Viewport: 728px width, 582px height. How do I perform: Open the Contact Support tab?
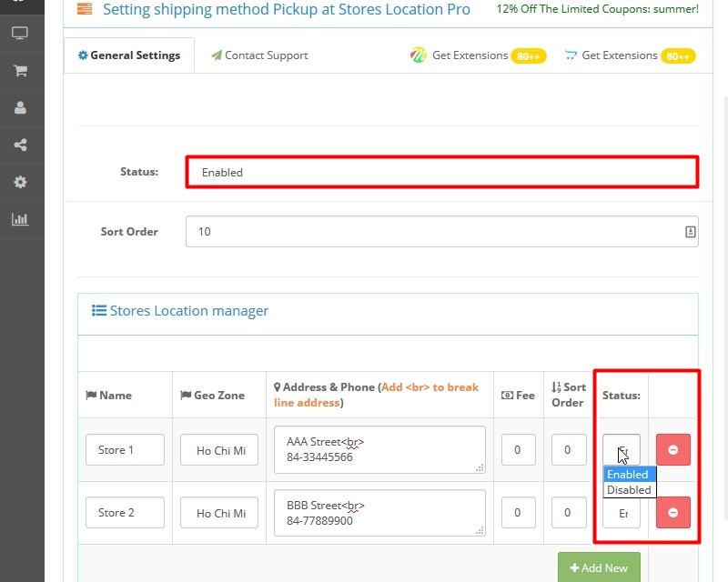coord(259,55)
